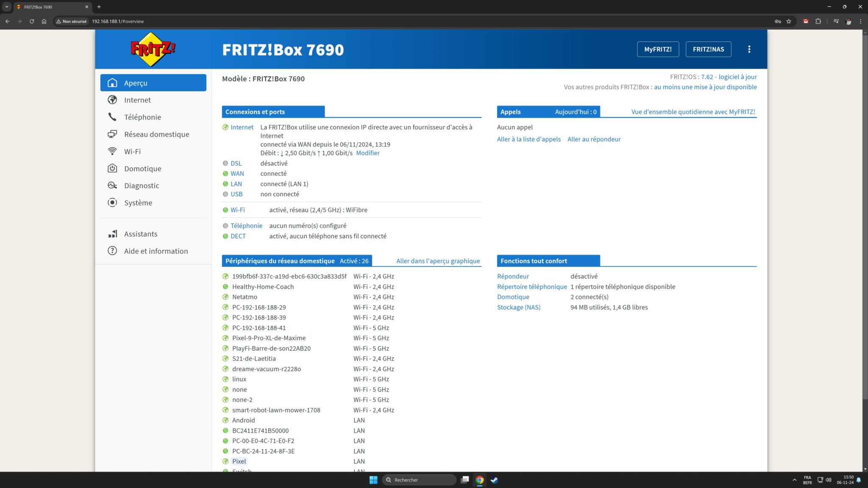Image resolution: width=868 pixels, height=488 pixels.
Task: Click the Rechercher taskbar search box
Action: (419, 480)
